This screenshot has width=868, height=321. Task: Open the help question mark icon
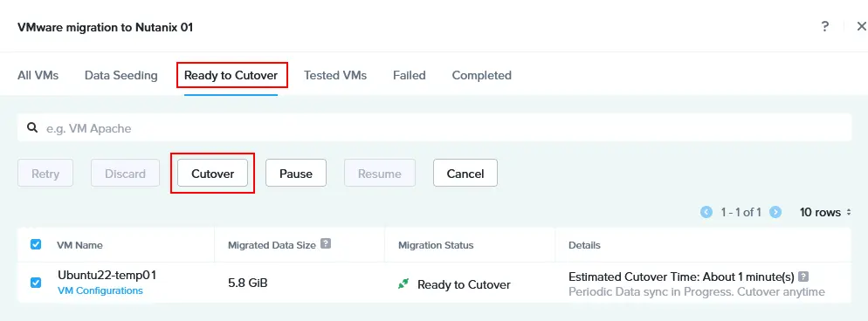coord(825,26)
